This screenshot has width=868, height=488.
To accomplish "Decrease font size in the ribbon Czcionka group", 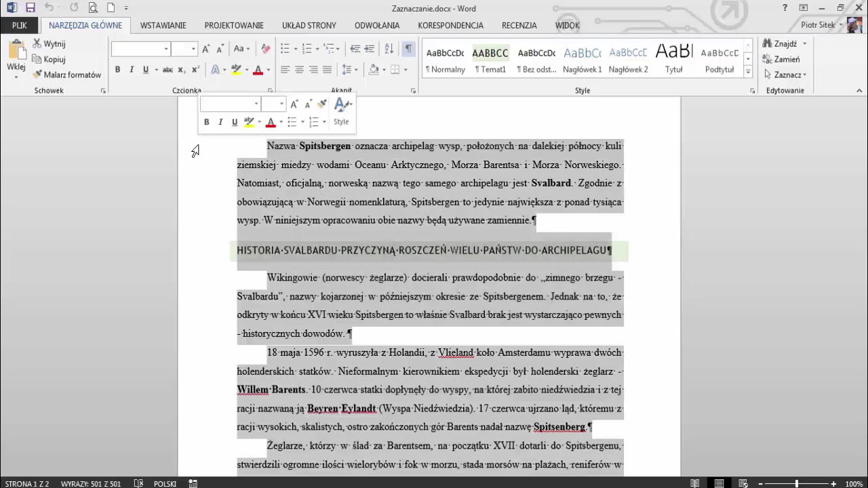I will (220, 49).
